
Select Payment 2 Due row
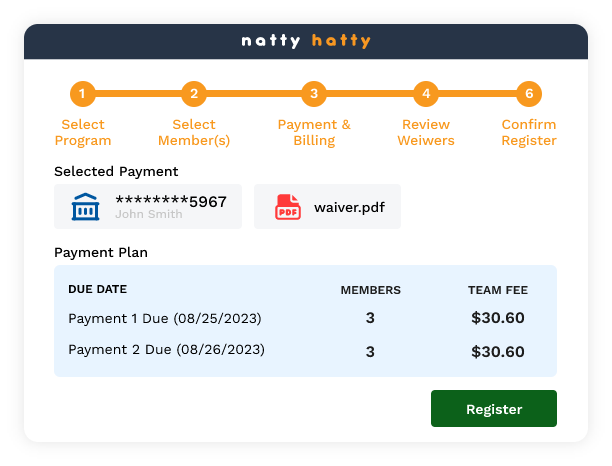(166, 350)
